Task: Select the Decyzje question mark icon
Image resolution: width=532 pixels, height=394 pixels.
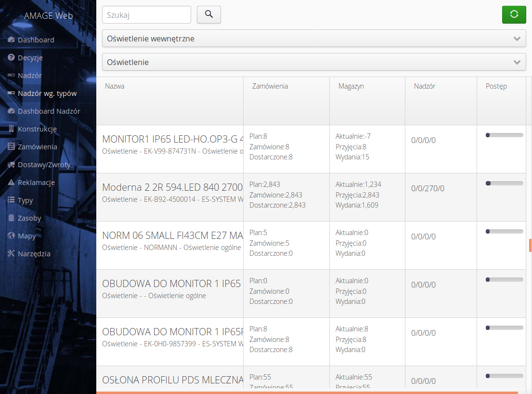Action: [12, 57]
